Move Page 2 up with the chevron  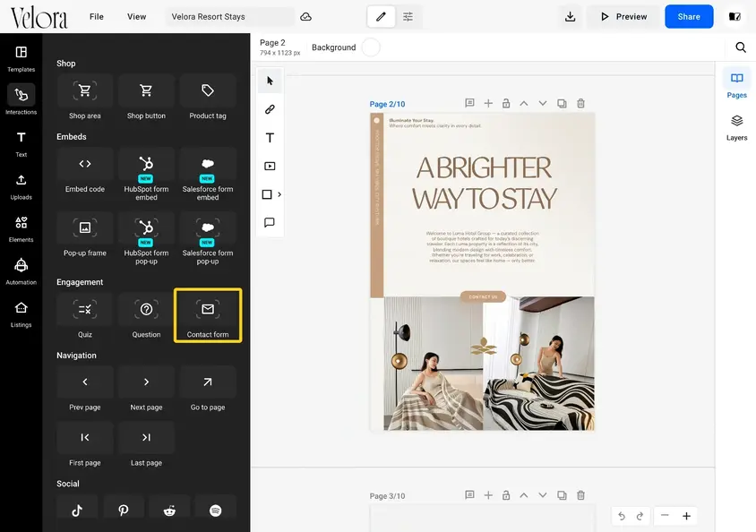524,103
